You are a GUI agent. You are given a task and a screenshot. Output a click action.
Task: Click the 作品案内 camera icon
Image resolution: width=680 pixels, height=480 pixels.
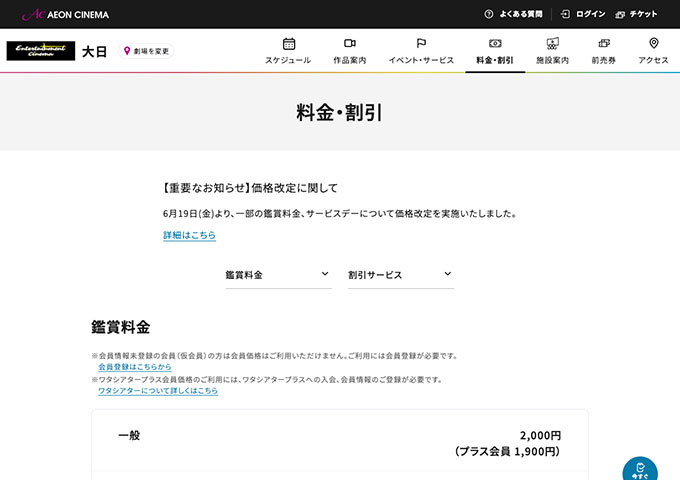pos(350,43)
